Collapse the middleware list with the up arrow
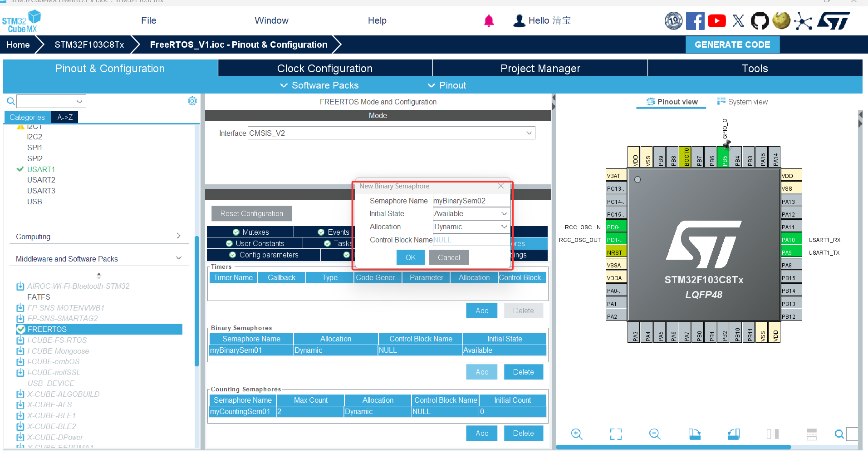 pos(99,275)
